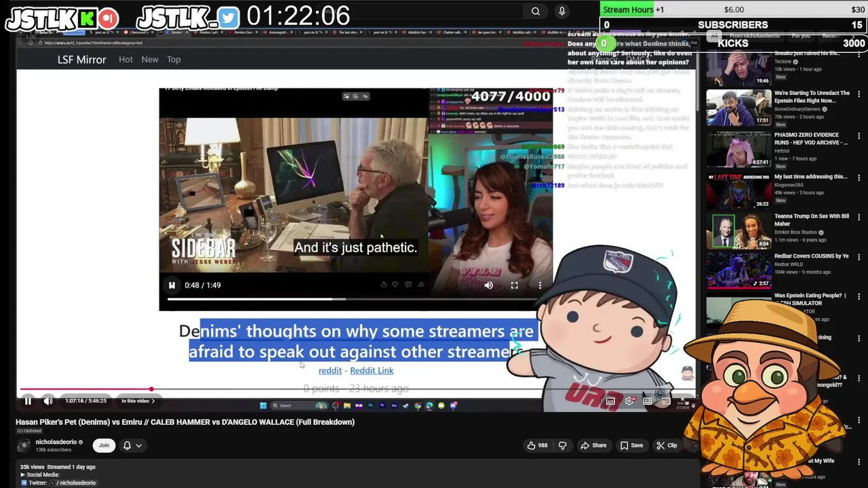
Task: Seek on the embedded clip progress bar
Action: 355,299
